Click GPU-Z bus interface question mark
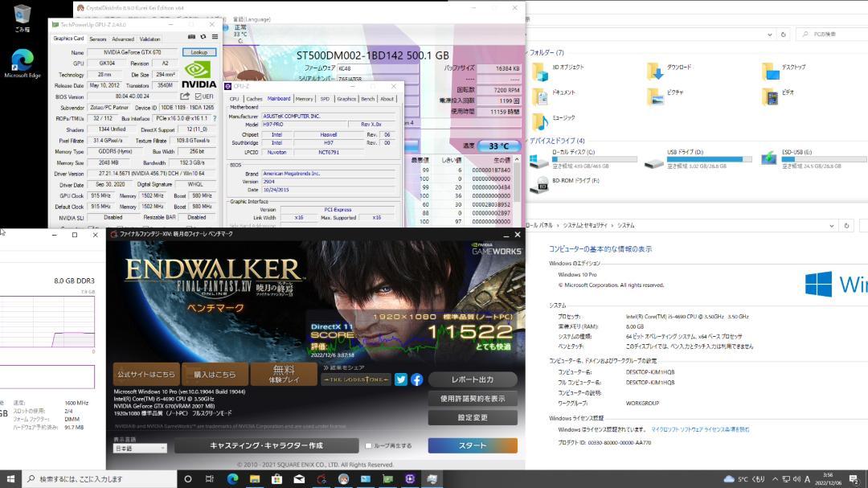868x488 pixels. (x=215, y=118)
